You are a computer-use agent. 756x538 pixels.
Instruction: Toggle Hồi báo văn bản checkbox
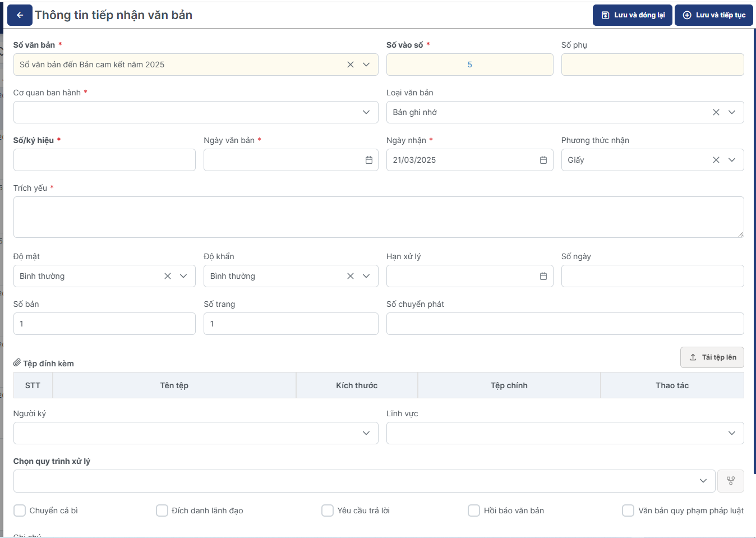(474, 511)
